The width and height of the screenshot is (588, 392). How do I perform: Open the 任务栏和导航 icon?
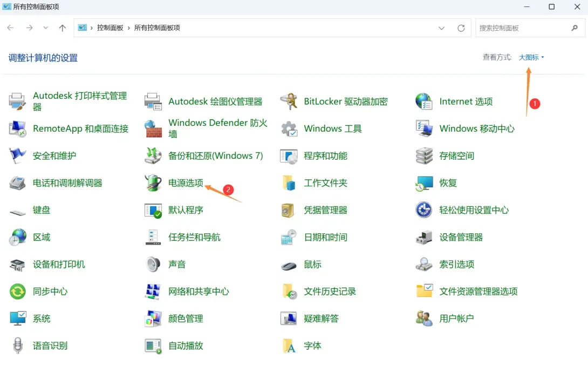coord(153,237)
